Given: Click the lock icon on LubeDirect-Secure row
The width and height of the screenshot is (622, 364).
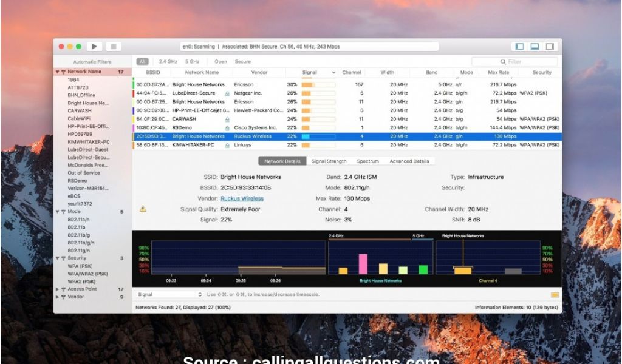Looking at the screenshot, I should (x=227, y=93).
